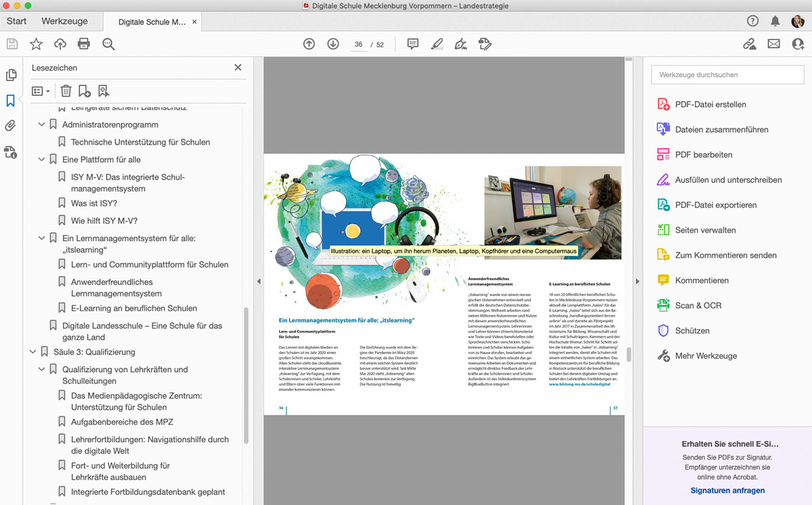The width and height of the screenshot is (812, 505).
Task: Select bookmark Integrierte Fortbildungsdatenbank geplant
Action: coord(148,492)
